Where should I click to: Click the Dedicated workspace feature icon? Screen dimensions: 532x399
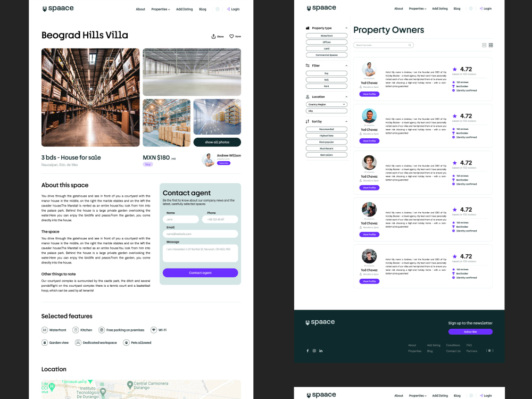click(78, 343)
